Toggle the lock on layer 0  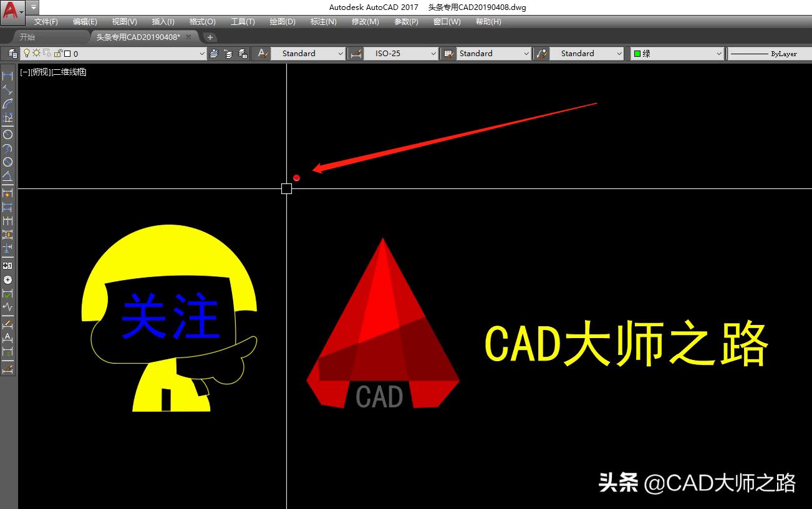pos(58,53)
